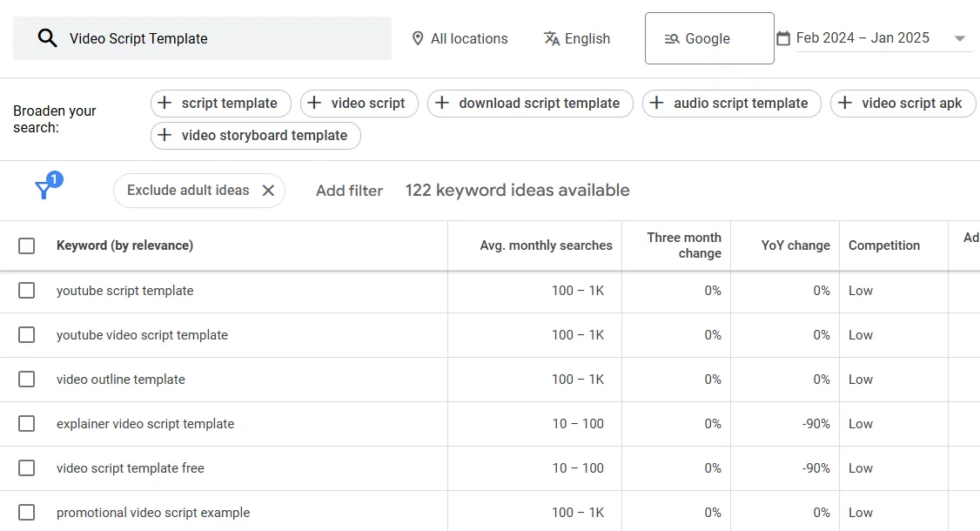The width and height of the screenshot is (980, 531).
Task: Expand the date range dropdown arrow
Action: coord(960,38)
